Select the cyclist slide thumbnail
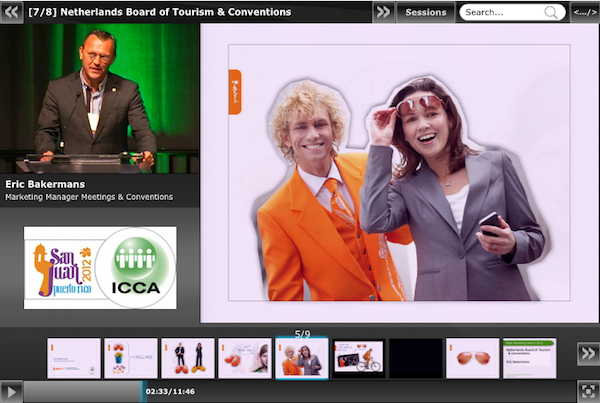 [x=359, y=358]
